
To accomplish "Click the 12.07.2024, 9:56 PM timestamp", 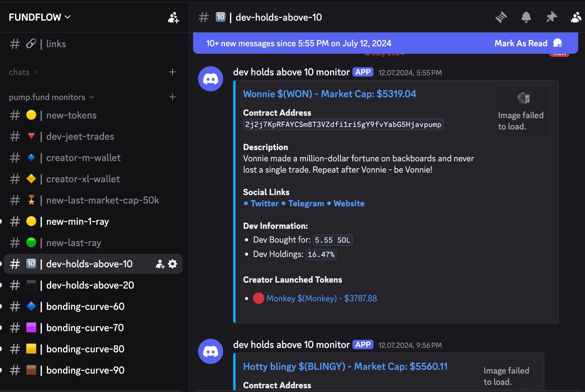I will pyautogui.click(x=410, y=345).
